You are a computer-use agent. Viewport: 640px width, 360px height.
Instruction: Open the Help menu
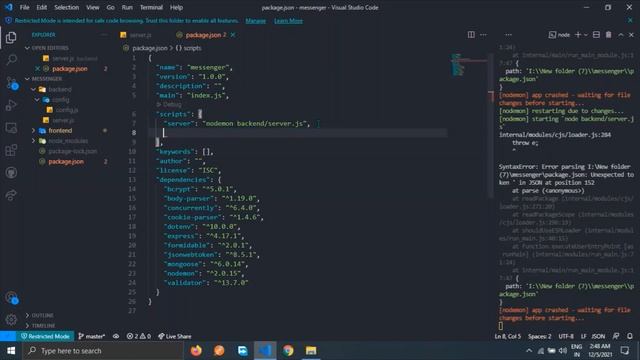[176, 7]
